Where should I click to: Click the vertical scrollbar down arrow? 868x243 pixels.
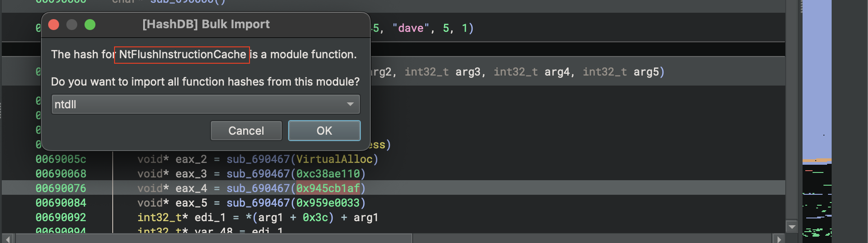792,226
